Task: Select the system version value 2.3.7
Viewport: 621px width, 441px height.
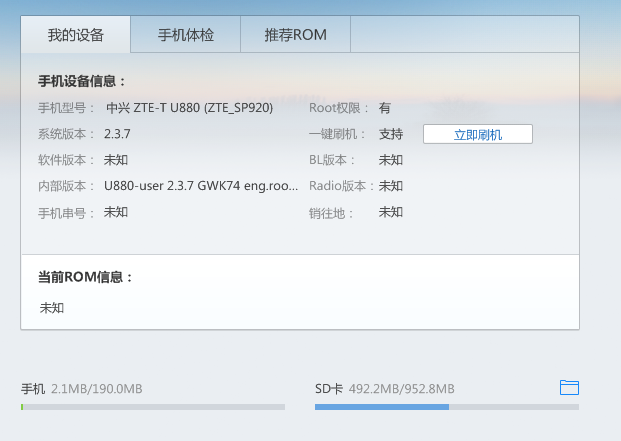Action: pyautogui.click(x=117, y=134)
